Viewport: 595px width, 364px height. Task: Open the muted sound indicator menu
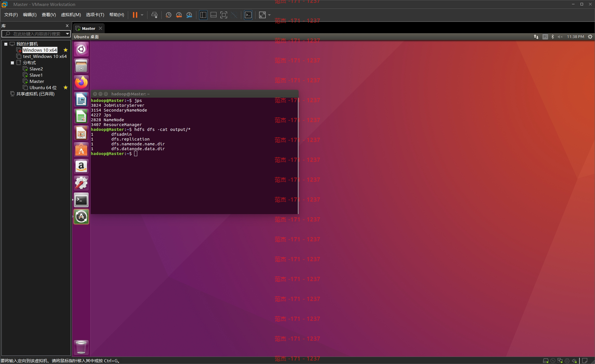coord(560,37)
